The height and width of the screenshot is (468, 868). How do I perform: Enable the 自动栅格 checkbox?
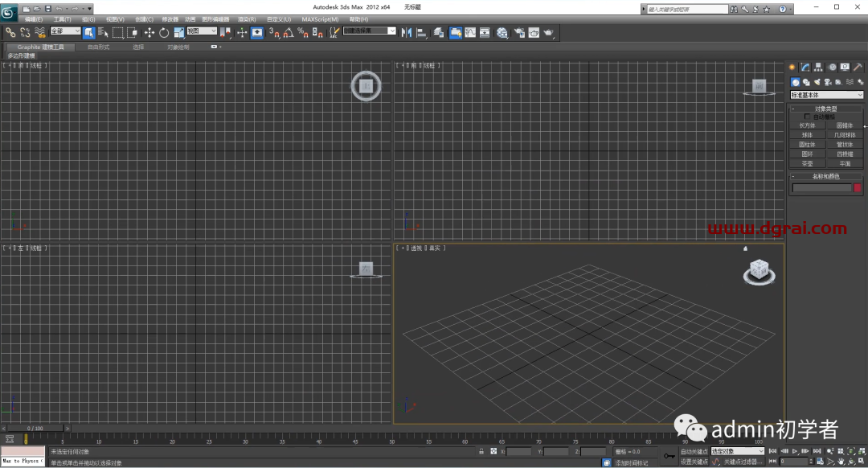807,117
